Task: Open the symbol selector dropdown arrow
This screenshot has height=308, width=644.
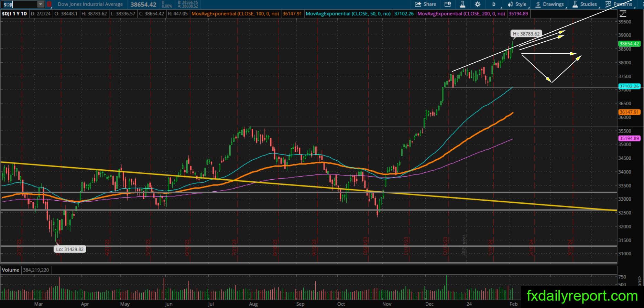Action: pyautogui.click(x=41, y=4)
